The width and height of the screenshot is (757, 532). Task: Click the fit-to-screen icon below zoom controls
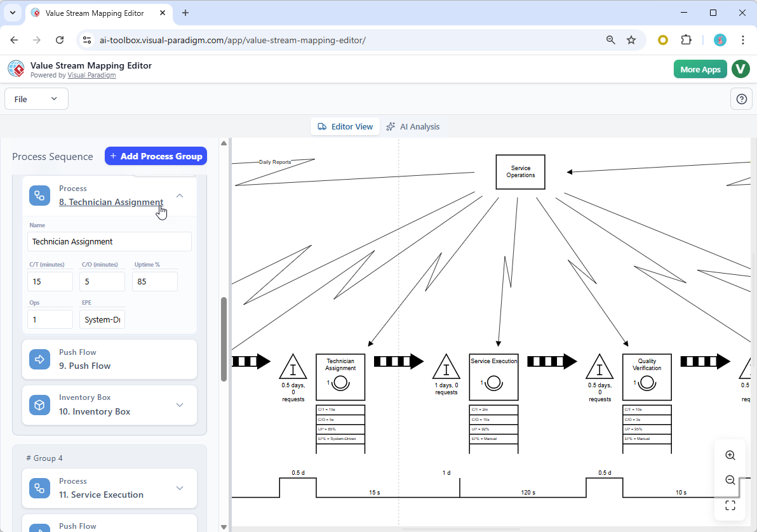click(730, 505)
